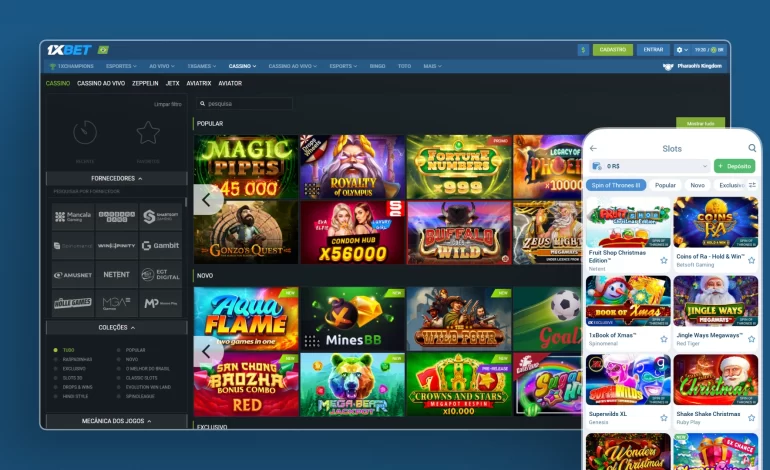Open the settings gear dropdown
Screen dimensions: 770x470
682,50
